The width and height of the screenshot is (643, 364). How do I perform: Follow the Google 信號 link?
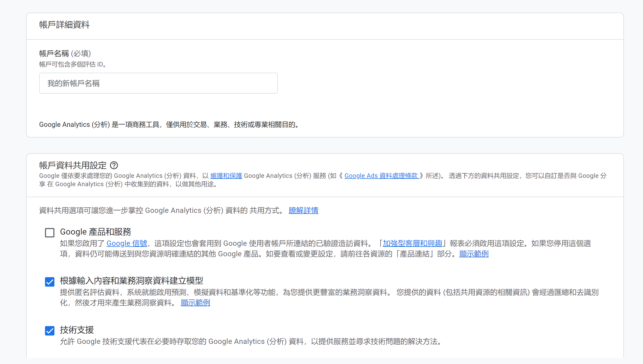click(x=127, y=243)
